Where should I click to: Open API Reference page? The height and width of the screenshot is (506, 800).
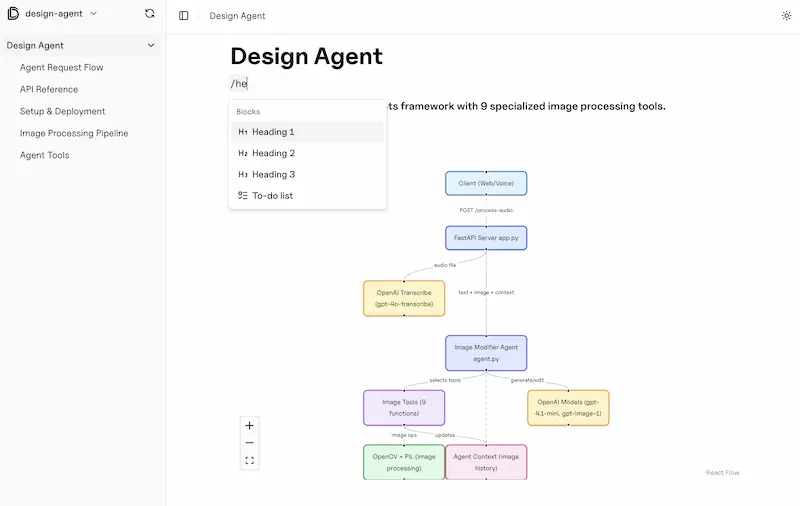49,89
